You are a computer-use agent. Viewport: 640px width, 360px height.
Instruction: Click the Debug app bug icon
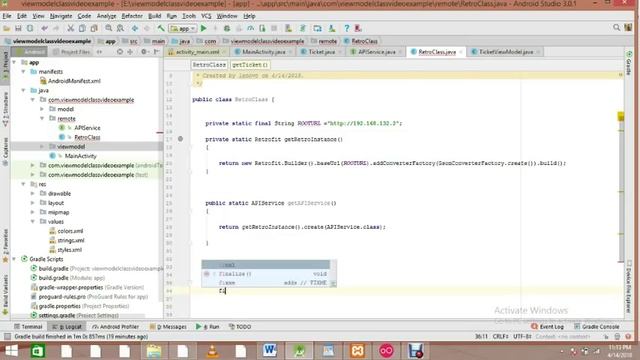227,29
